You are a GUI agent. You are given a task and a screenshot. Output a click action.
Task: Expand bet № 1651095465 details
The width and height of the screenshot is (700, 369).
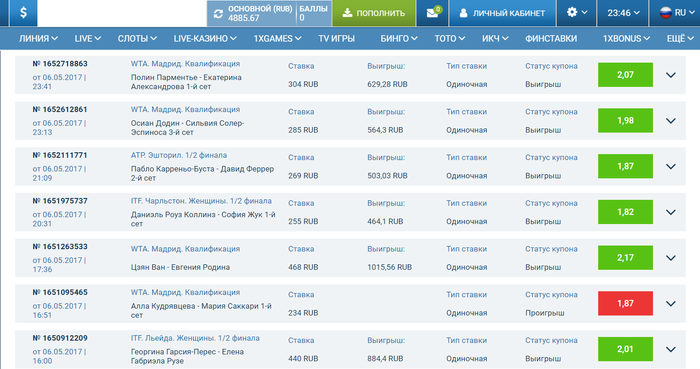point(671,303)
